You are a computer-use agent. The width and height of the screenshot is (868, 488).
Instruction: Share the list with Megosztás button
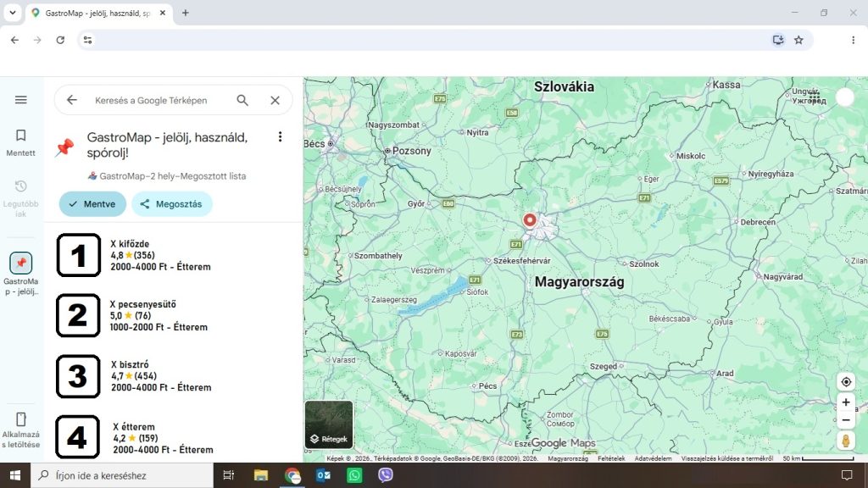[171, 203]
